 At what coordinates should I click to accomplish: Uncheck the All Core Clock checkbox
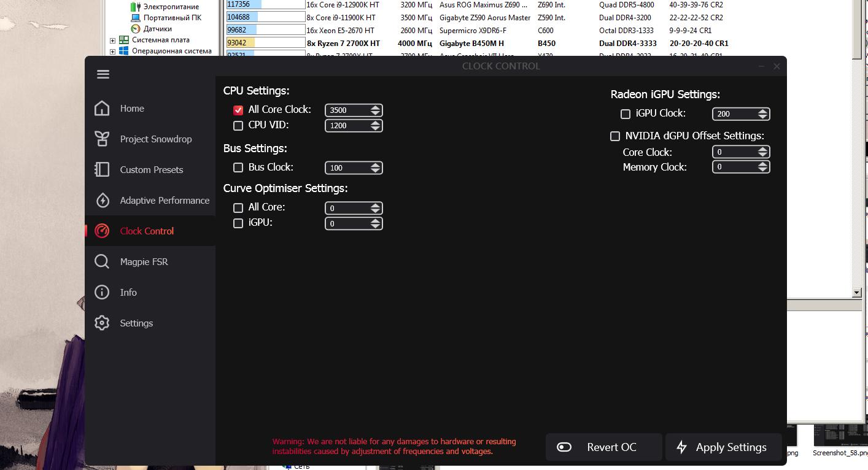point(238,110)
